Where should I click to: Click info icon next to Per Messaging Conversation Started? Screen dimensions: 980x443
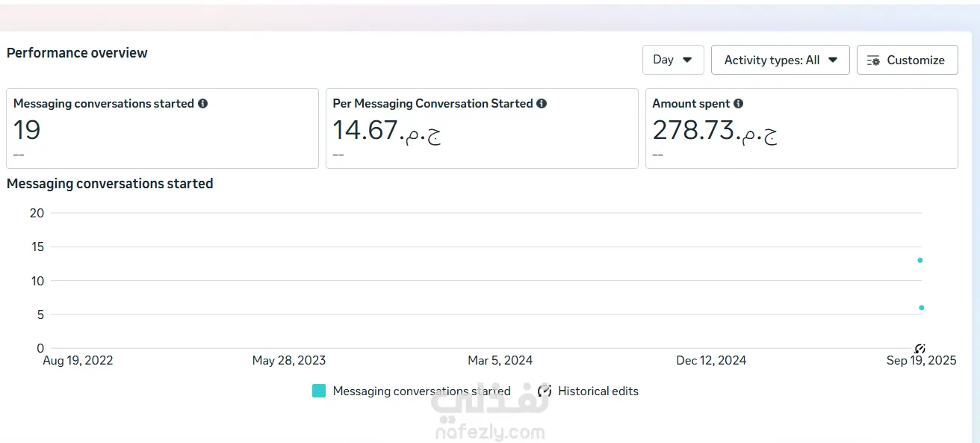click(x=542, y=104)
